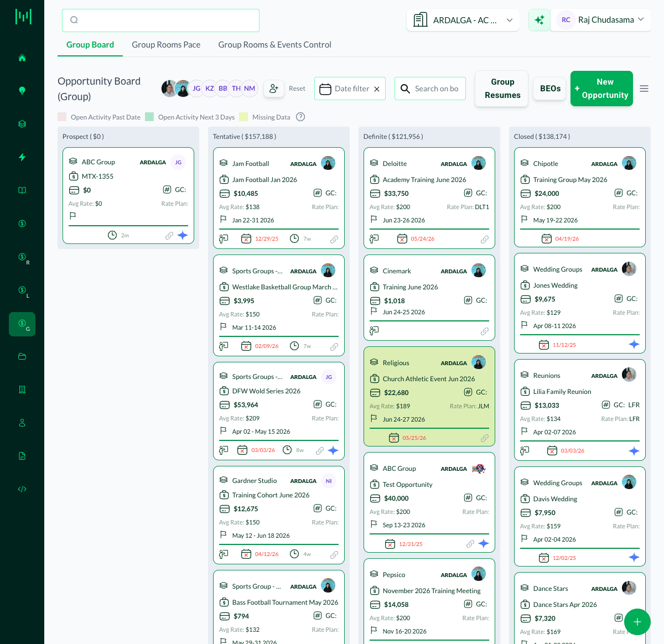Click sparkle icon on Davis Wedding card
Viewport: 664px width, 644px height.
[634, 557]
